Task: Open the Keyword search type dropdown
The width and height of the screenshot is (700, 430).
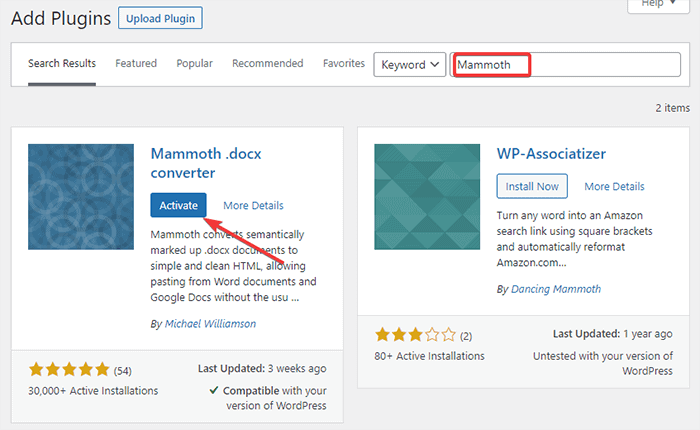Action: (x=410, y=65)
